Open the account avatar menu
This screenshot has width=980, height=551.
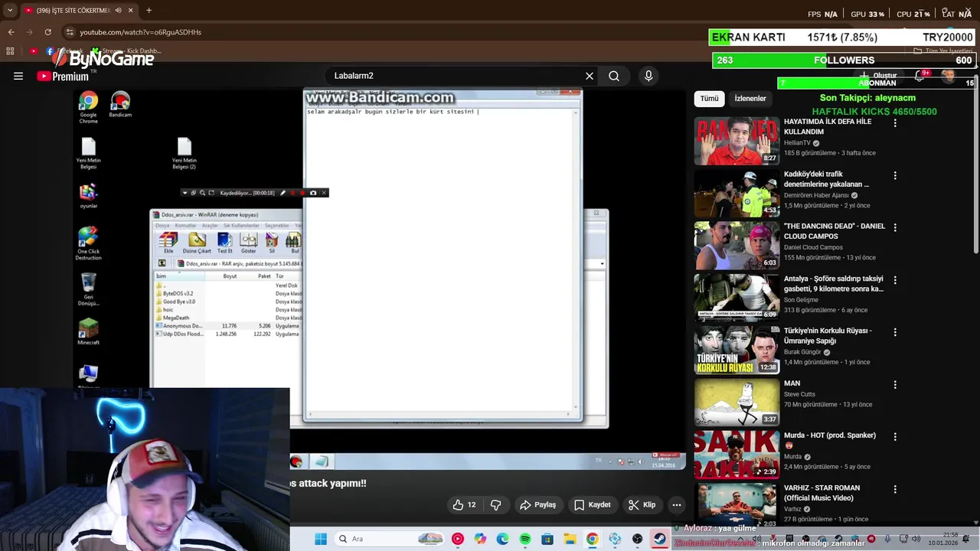(949, 76)
